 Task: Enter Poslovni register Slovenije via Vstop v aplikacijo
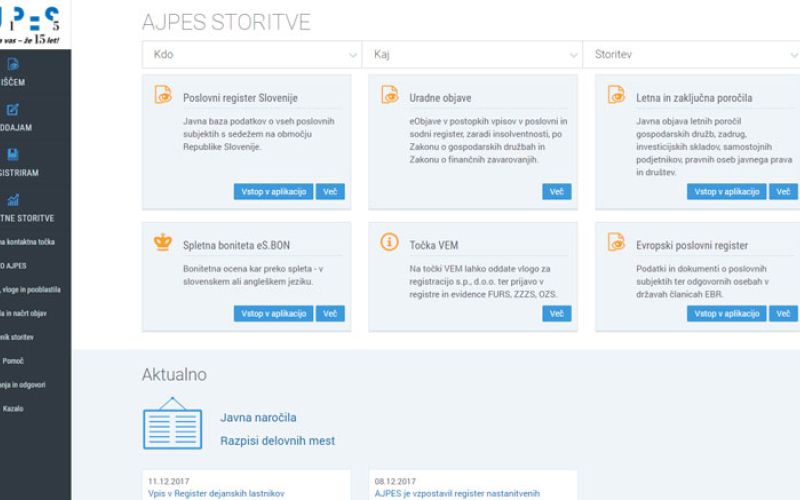point(273,192)
